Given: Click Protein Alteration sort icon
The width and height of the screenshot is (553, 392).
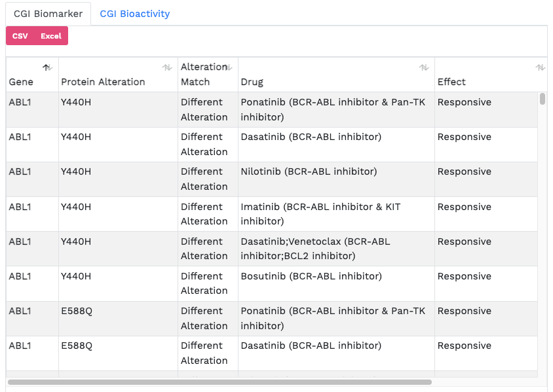Looking at the screenshot, I should tap(167, 67).
